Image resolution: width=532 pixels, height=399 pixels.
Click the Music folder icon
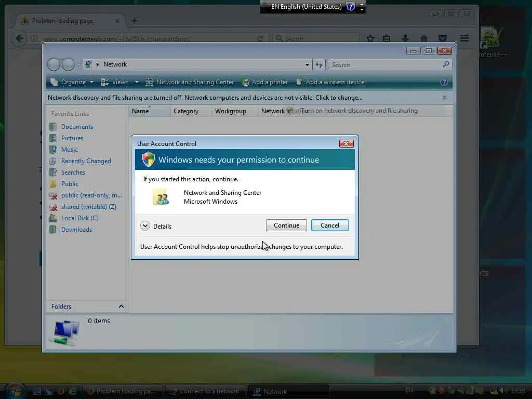[x=53, y=150]
